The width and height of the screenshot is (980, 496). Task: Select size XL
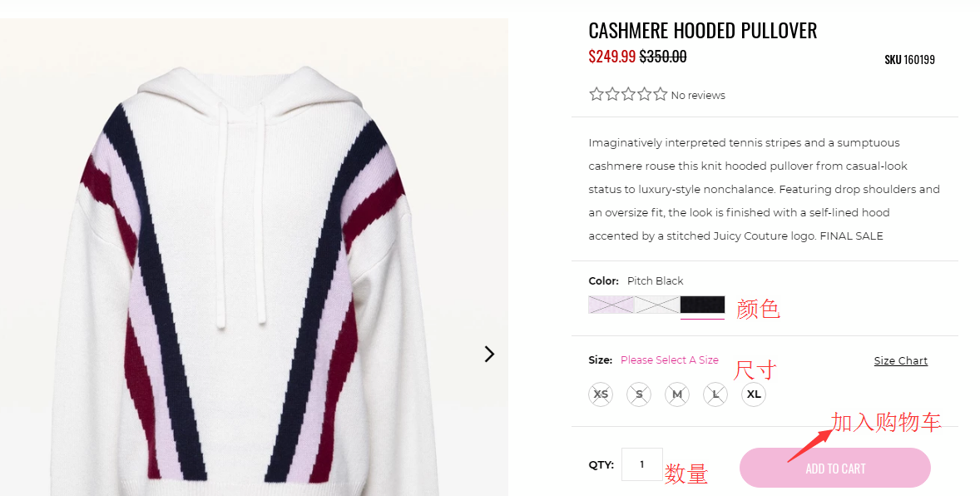point(754,394)
